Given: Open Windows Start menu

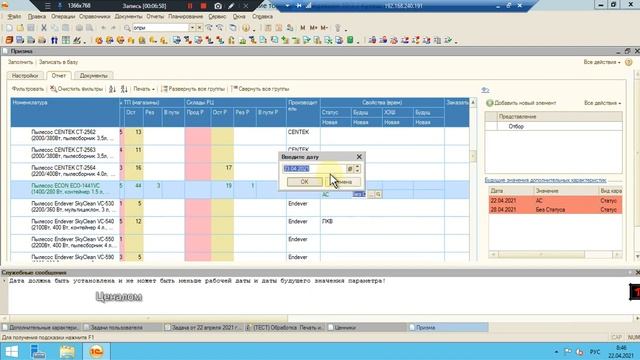Looking at the screenshot, I should tap(12, 351).
